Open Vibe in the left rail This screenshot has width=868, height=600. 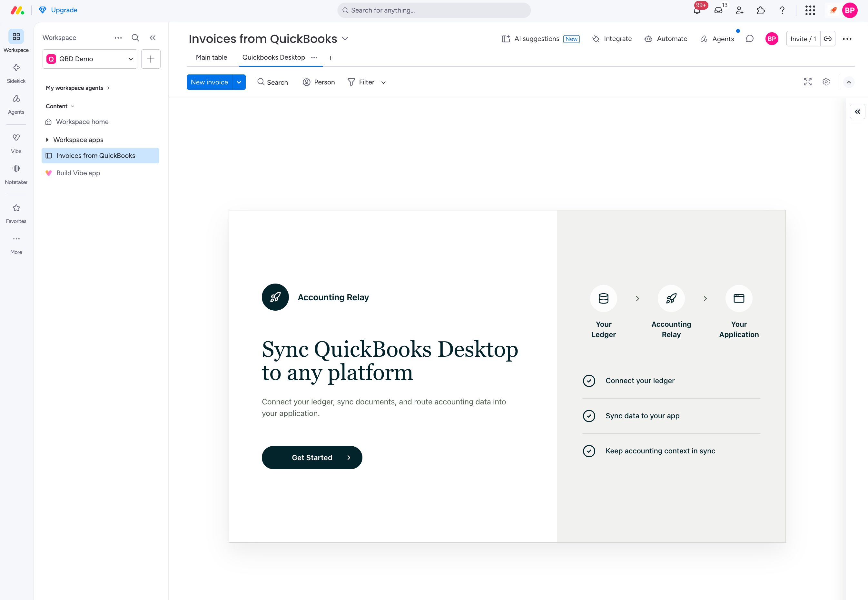[x=16, y=143]
